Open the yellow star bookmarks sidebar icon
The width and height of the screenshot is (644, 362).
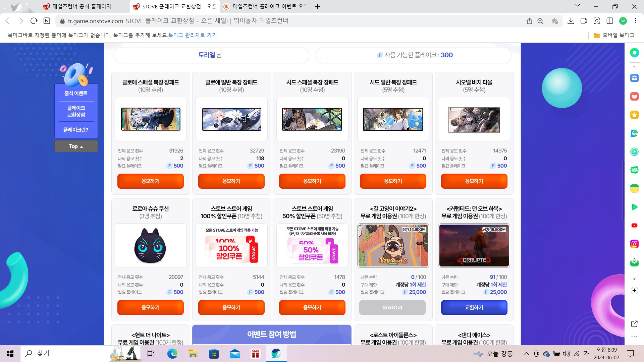[x=634, y=115]
